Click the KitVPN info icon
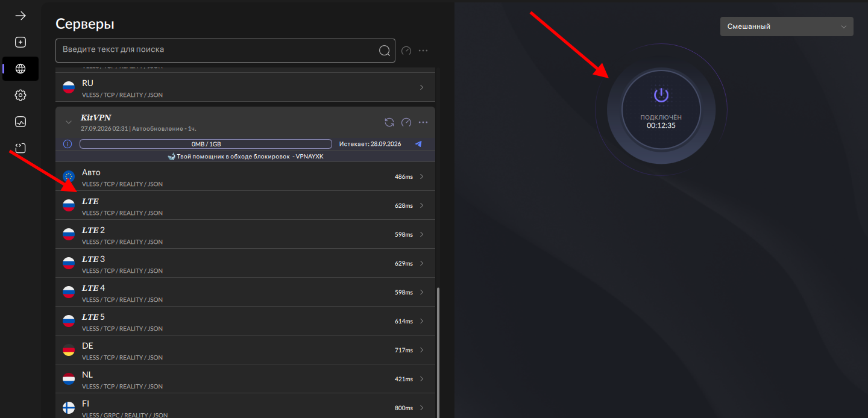The height and width of the screenshot is (418, 868). click(x=68, y=144)
